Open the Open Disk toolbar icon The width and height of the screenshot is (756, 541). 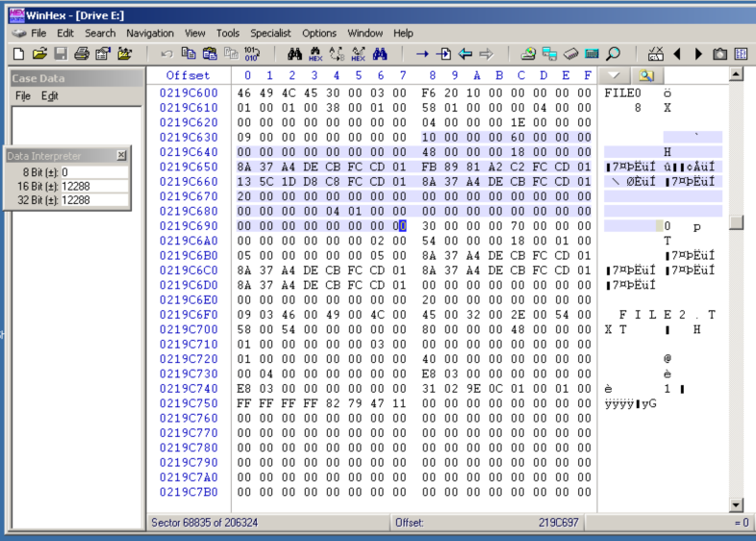click(528, 54)
